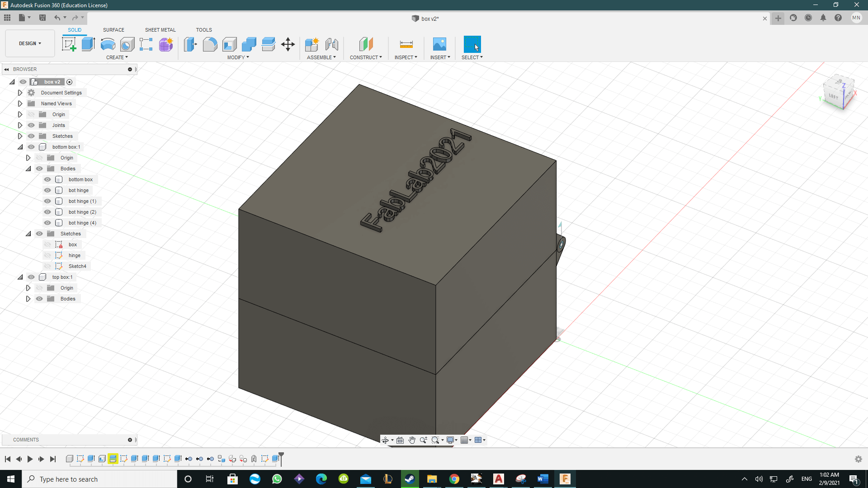Toggle visibility of top box:1 component
The height and width of the screenshot is (488, 868).
click(31, 277)
